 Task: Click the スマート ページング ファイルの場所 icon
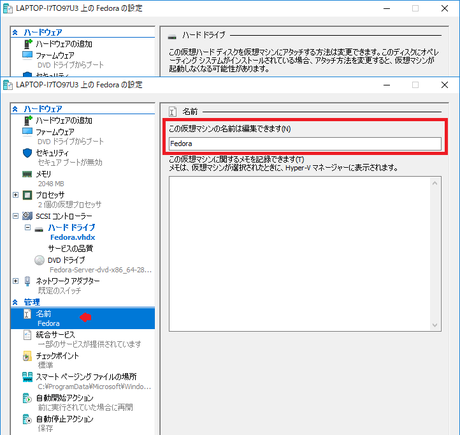click(27, 377)
